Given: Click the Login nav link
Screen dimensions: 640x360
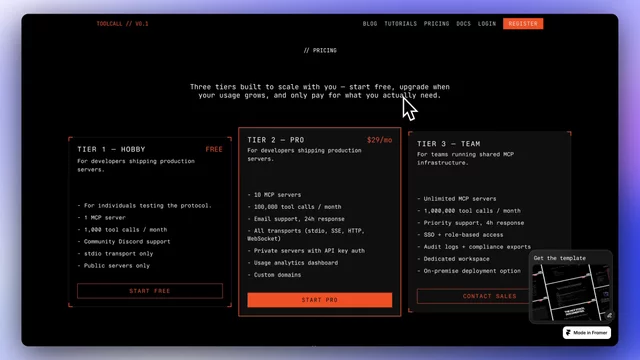Looking at the screenshot, I should tap(487, 24).
